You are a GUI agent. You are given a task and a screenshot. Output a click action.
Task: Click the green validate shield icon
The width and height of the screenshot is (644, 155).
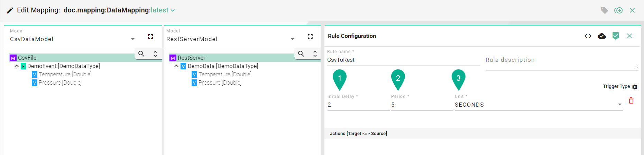point(616,36)
